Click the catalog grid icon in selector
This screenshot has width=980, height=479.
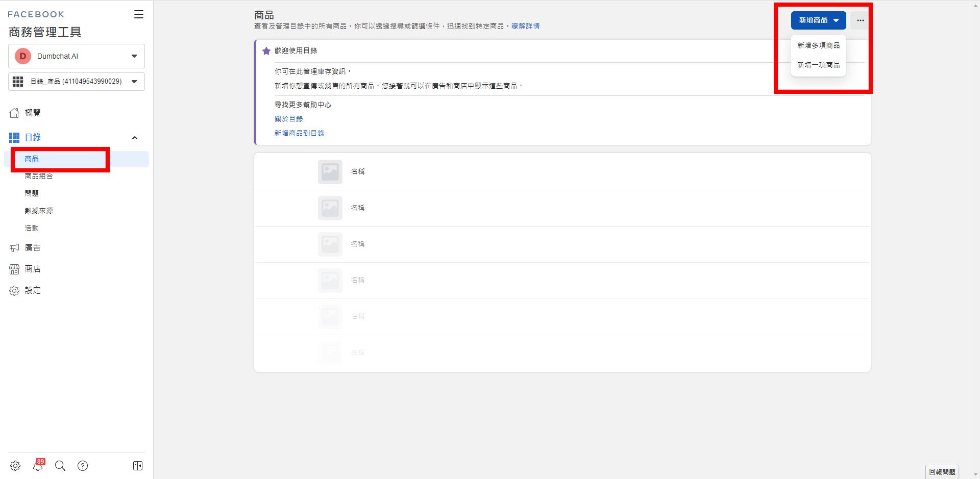tap(18, 82)
